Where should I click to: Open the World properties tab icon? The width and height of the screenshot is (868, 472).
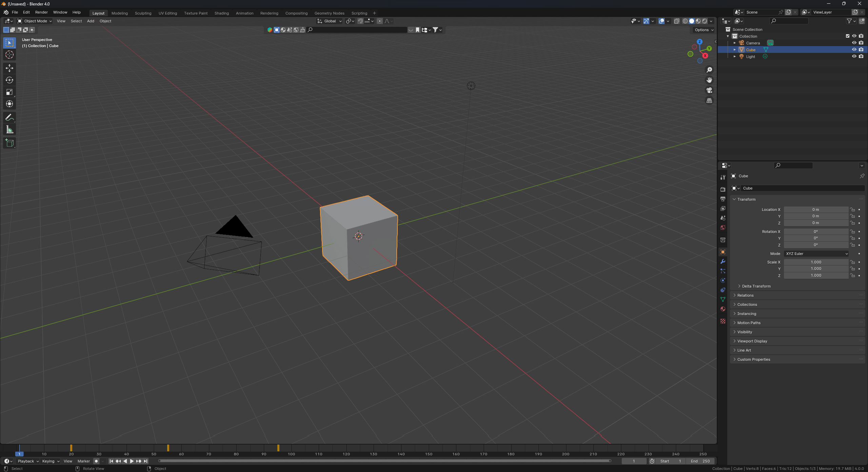723,228
